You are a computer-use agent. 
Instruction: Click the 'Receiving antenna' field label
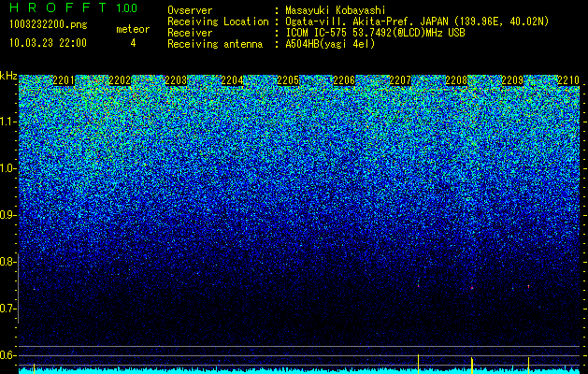click(215, 44)
